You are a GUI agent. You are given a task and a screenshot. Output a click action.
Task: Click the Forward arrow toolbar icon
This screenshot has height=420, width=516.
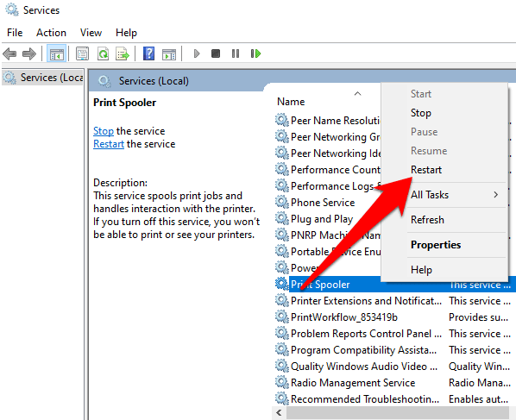tap(29, 53)
